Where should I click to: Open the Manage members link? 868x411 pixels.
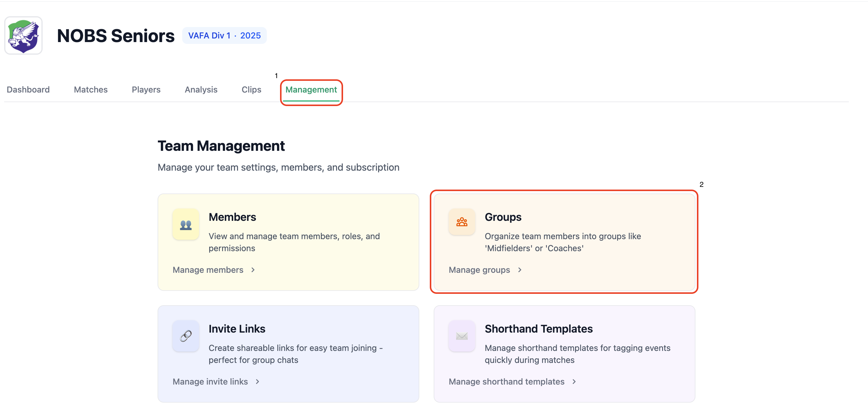point(208,270)
